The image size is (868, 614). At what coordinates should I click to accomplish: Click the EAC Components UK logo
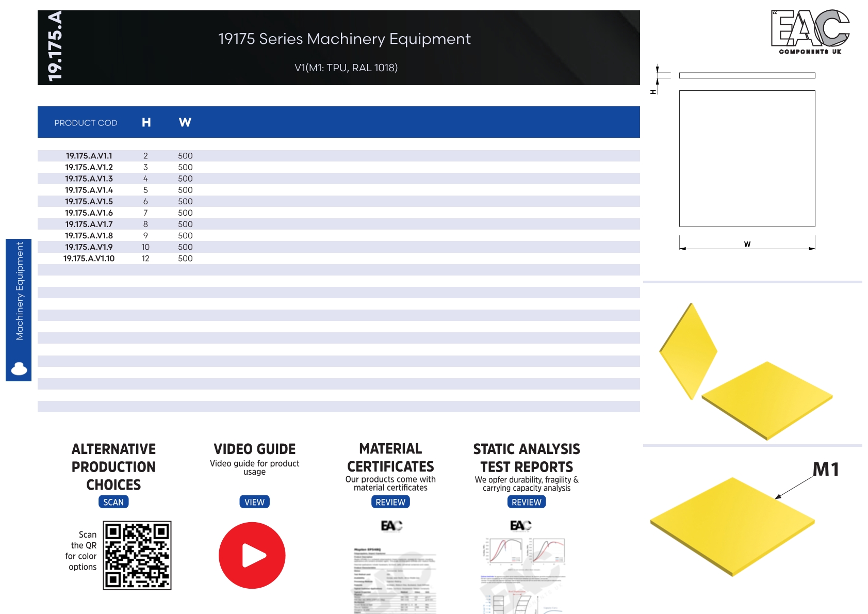(810, 32)
